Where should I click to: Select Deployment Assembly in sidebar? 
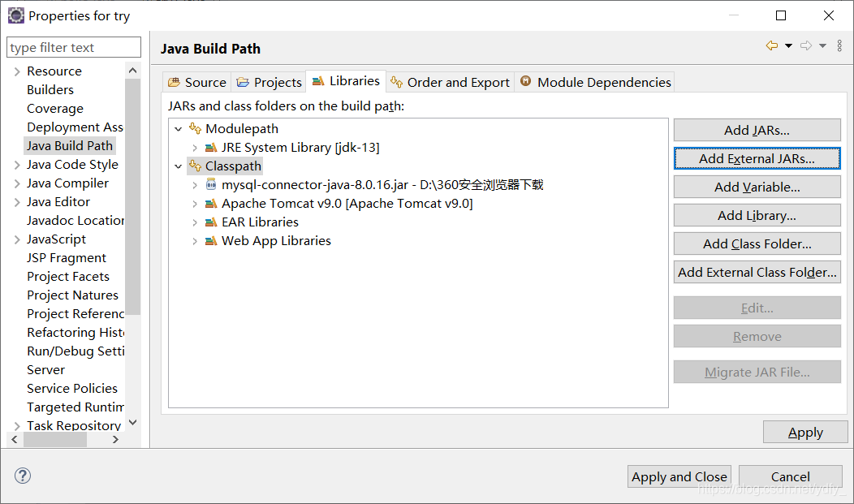click(75, 127)
